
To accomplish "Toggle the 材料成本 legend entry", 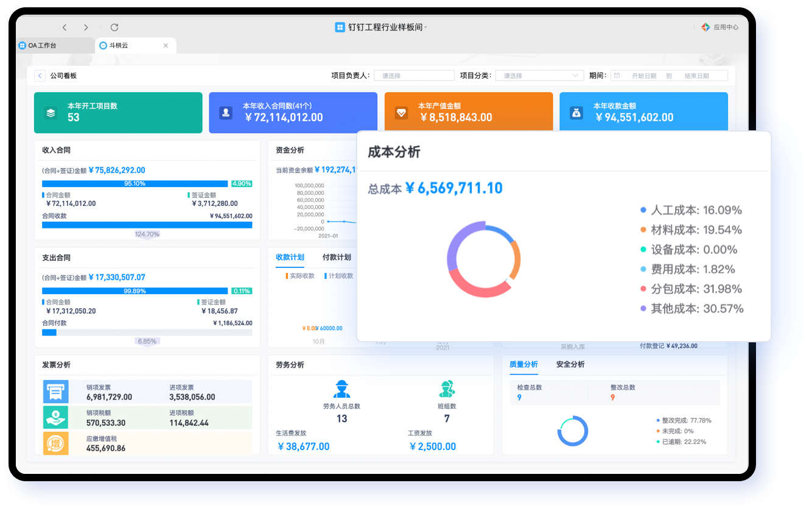I will coord(691,230).
